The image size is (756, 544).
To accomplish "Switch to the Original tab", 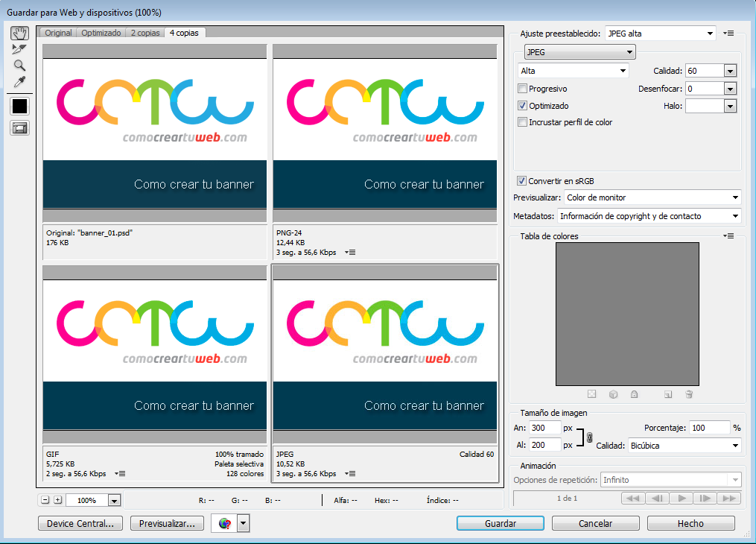I will pyautogui.click(x=58, y=33).
